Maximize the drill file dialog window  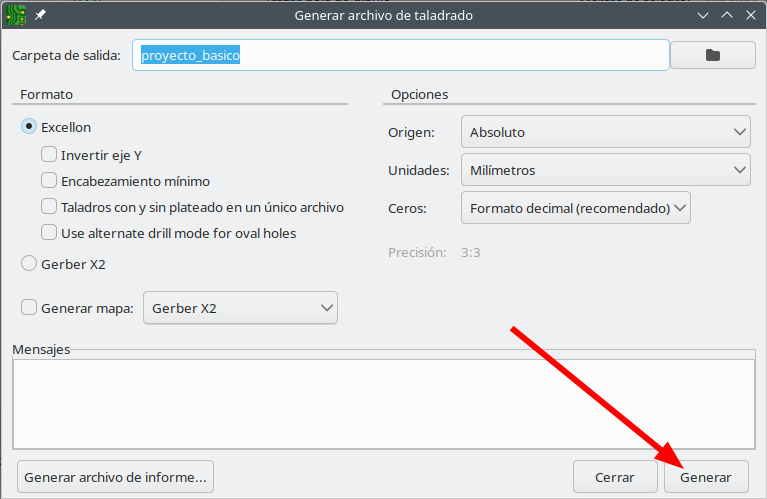(727, 16)
